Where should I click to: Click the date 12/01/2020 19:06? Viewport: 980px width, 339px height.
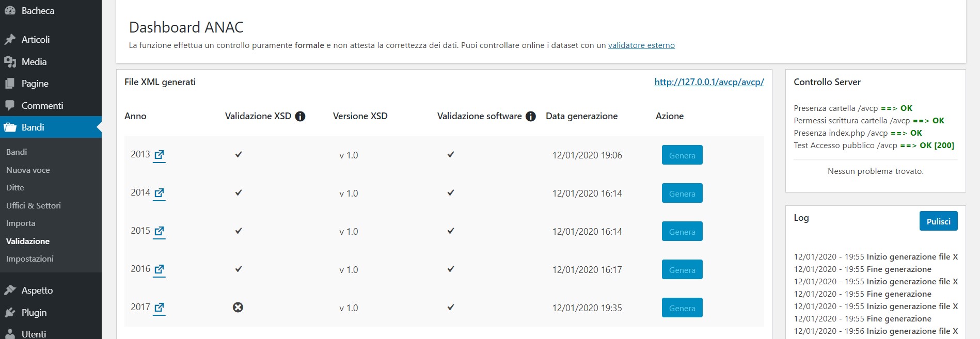coord(587,155)
